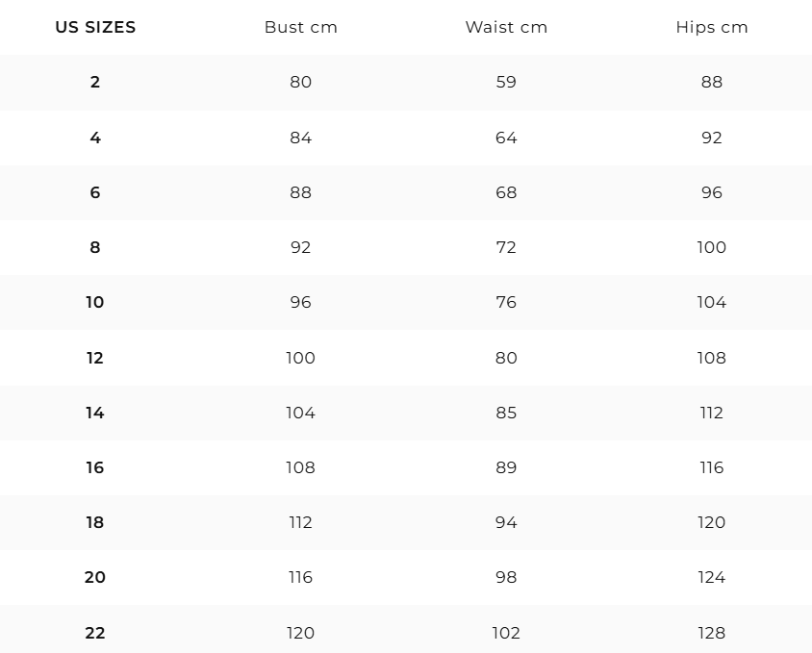Select waist value 102 for size 22
The image size is (812, 653).
coord(506,633)
